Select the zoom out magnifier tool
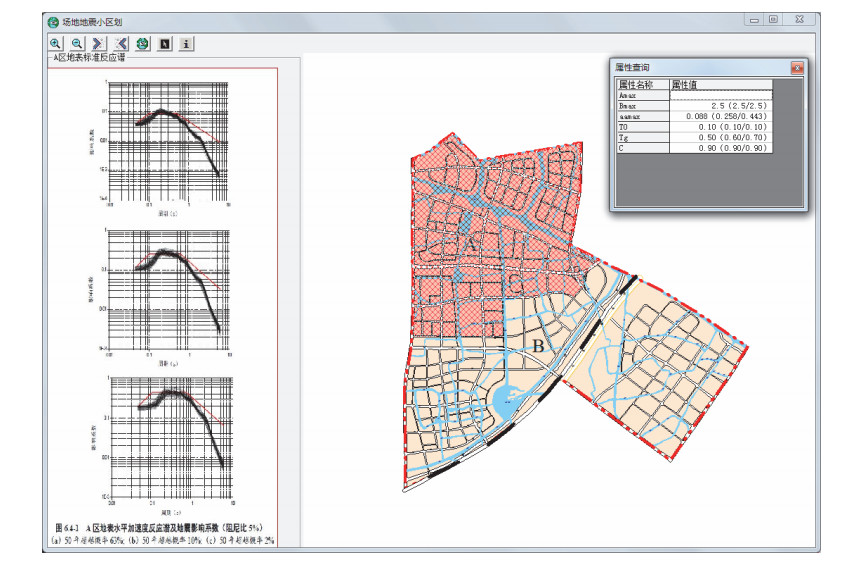The image size is (864, 567). pyautogui.click(x=77, y=43)
